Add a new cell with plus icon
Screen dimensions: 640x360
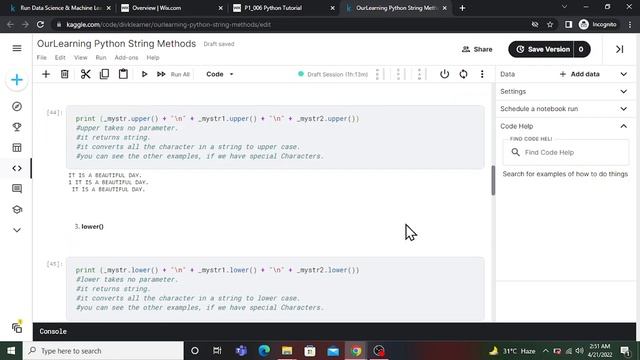(46, 74)
